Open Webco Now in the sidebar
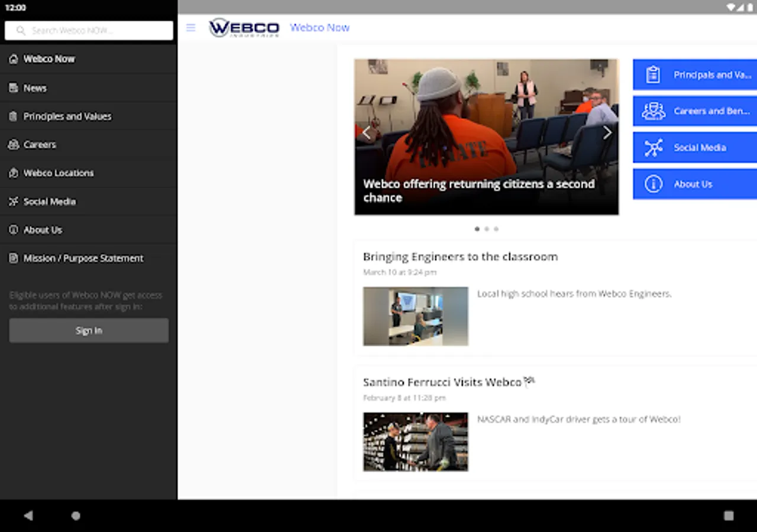757x532 pixels. 89,59
